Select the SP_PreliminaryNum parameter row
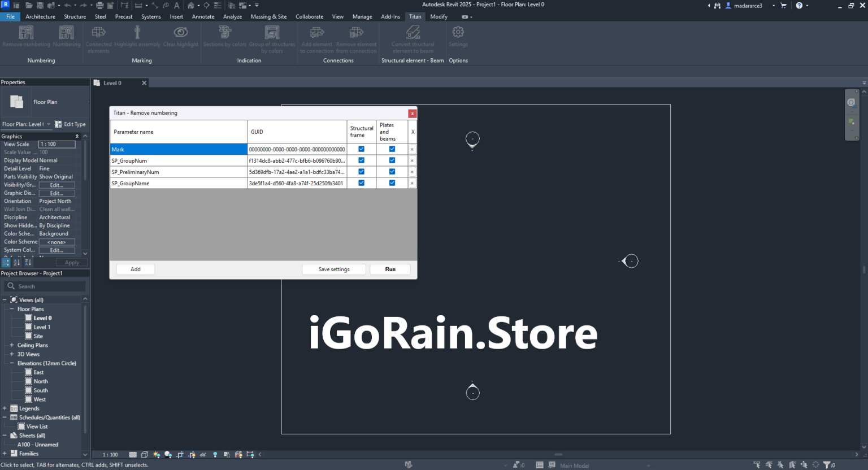Viewport: 868px width, 470px height. pos(178,172)
